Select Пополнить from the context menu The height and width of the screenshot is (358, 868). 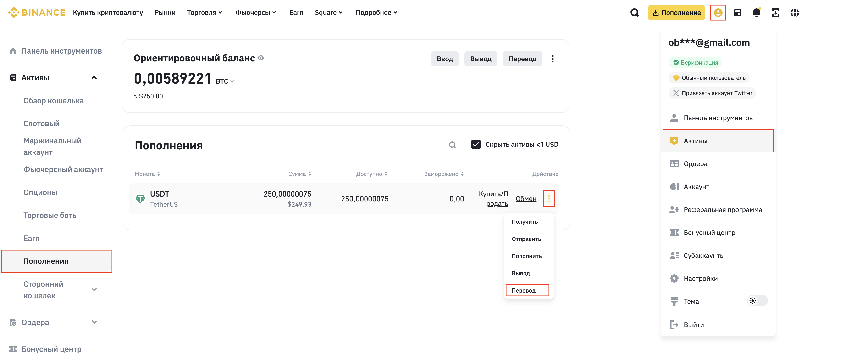pos(527,256)
